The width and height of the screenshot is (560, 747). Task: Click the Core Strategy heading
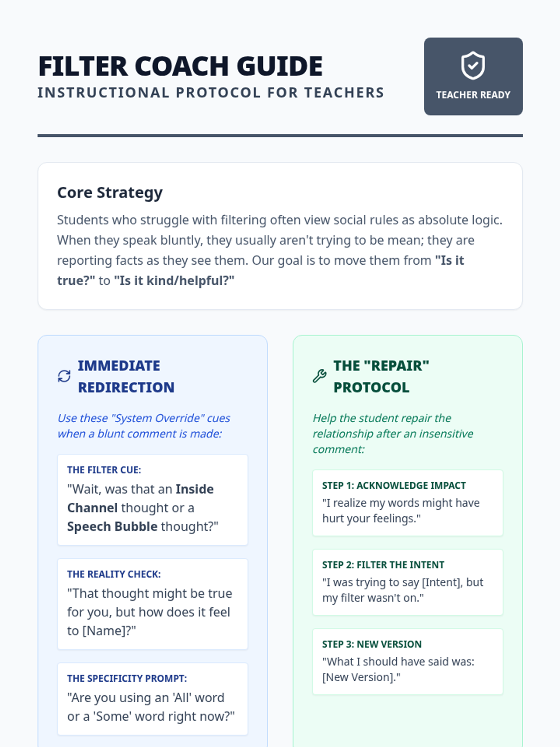[x=110, y=192]
